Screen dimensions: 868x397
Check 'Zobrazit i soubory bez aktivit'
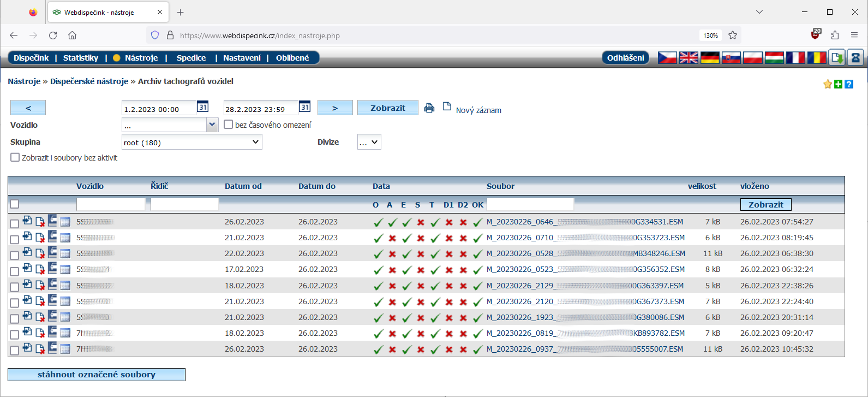[x=15, y=157]
